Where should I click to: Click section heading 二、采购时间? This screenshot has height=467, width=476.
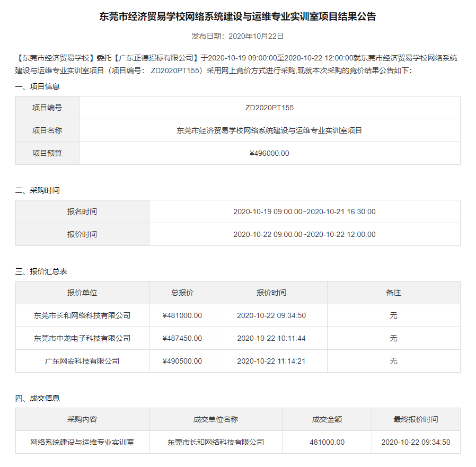point(37,190)
